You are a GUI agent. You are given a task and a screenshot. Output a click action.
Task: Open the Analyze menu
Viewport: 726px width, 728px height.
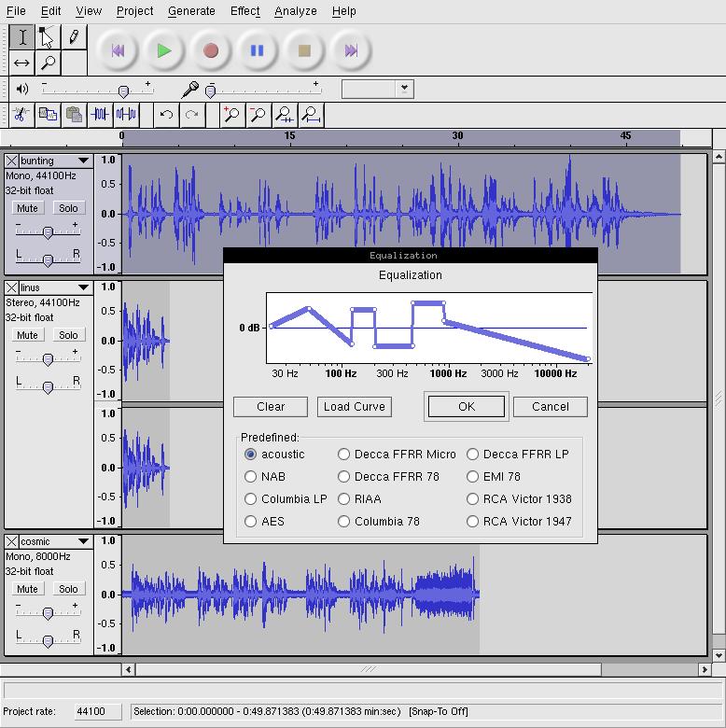pyautogui.click(x=295, y=11)
